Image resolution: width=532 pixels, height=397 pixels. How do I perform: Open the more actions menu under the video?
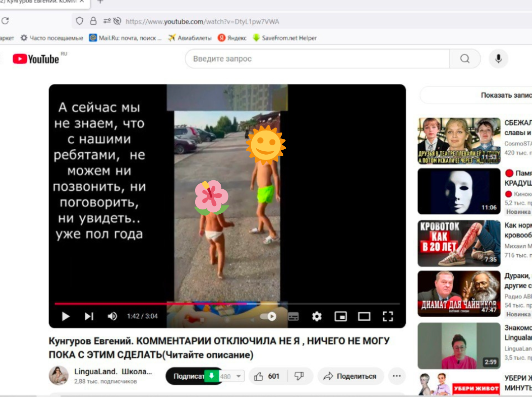pos(397,375)
